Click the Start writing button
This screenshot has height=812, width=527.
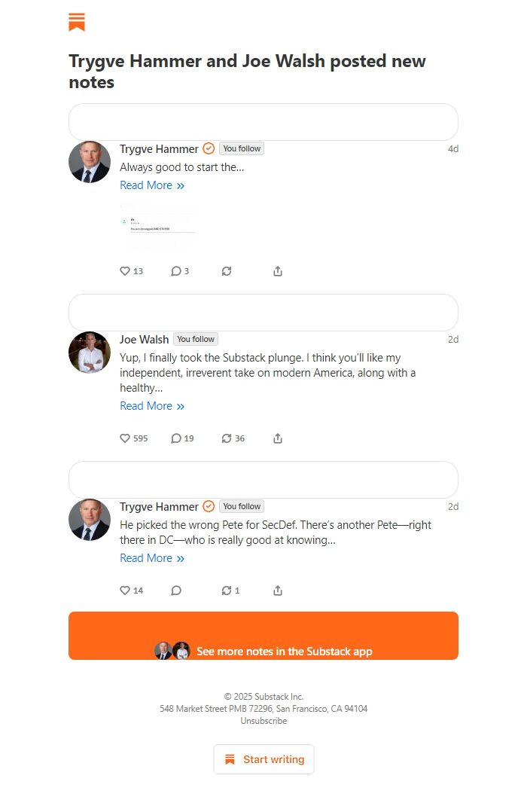[x=263, y=759]
